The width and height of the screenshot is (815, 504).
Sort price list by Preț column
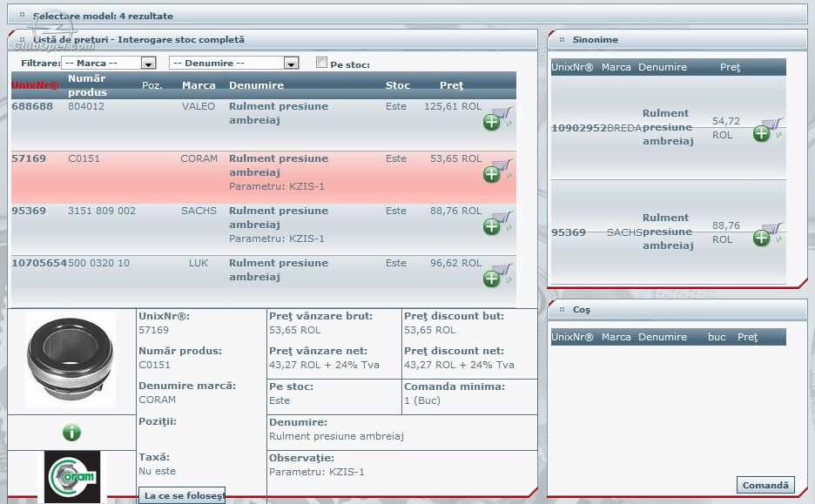point(451,85)
